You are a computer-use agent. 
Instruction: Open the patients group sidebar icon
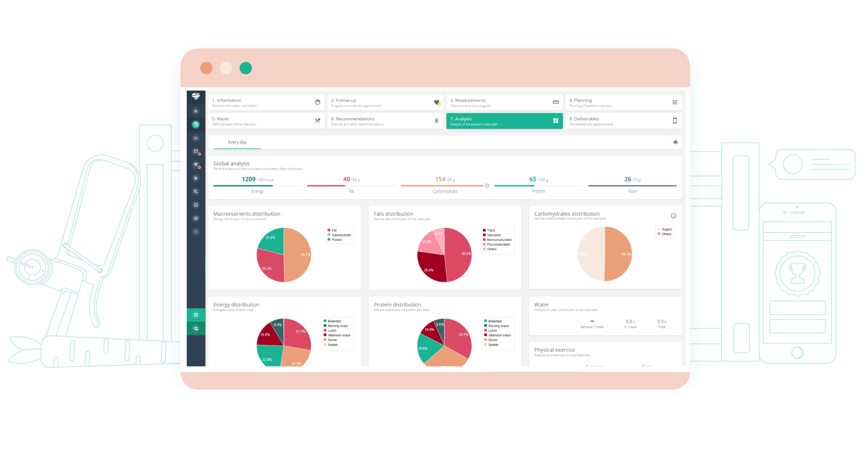196,138
